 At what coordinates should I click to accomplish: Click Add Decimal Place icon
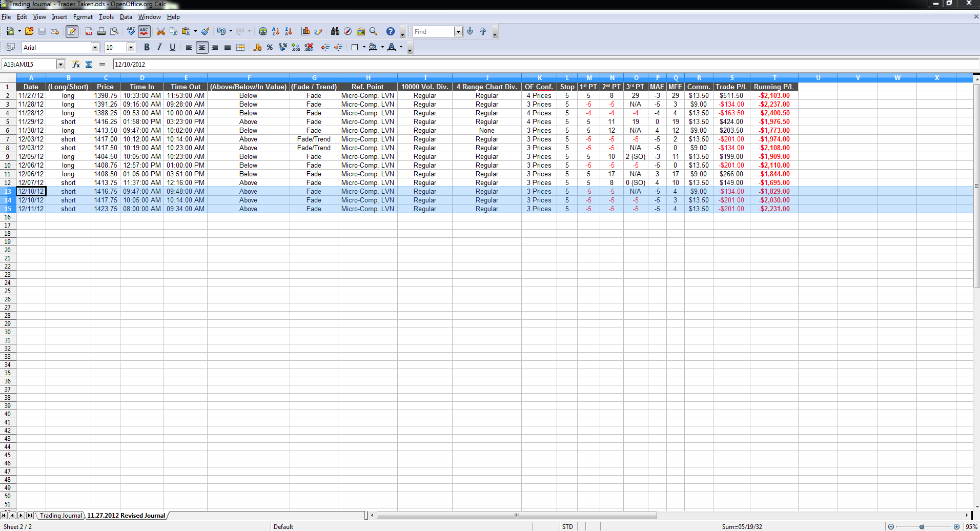point(296,47)
